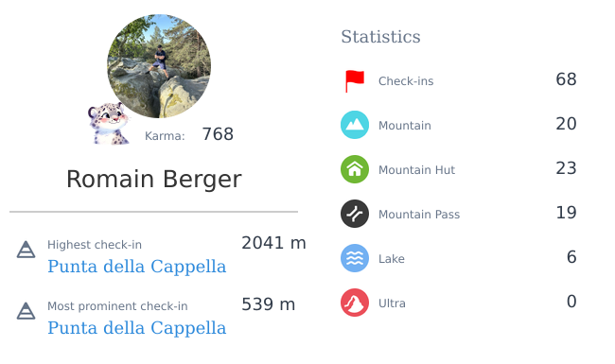
Task: Select the Mountain Hut label
Action: [416, 170]
